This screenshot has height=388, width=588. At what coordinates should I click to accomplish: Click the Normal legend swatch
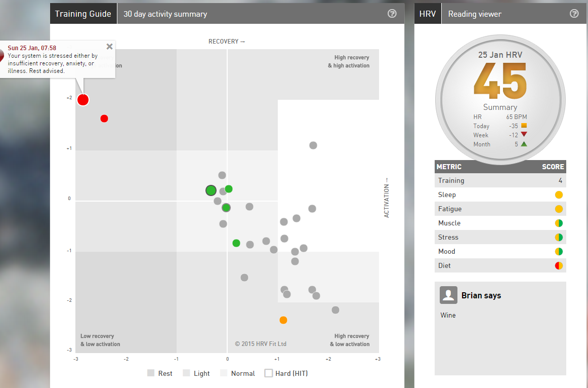click(224, 373)
